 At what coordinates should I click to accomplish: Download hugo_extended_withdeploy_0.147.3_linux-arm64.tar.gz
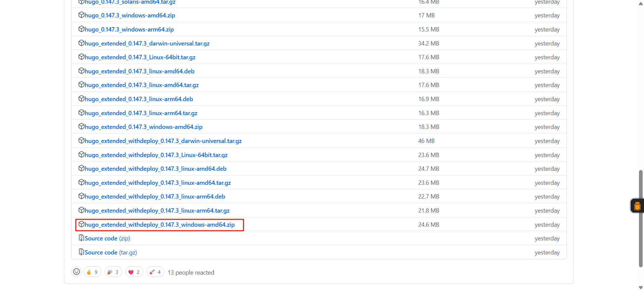157,211
